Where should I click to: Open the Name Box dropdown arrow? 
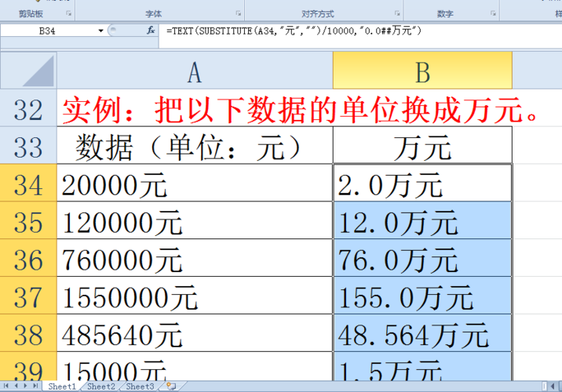100,31
